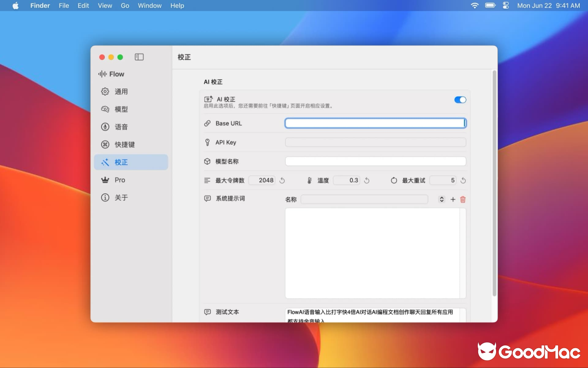
Task: Open the Help menu
Action: (x=177, y=6)
